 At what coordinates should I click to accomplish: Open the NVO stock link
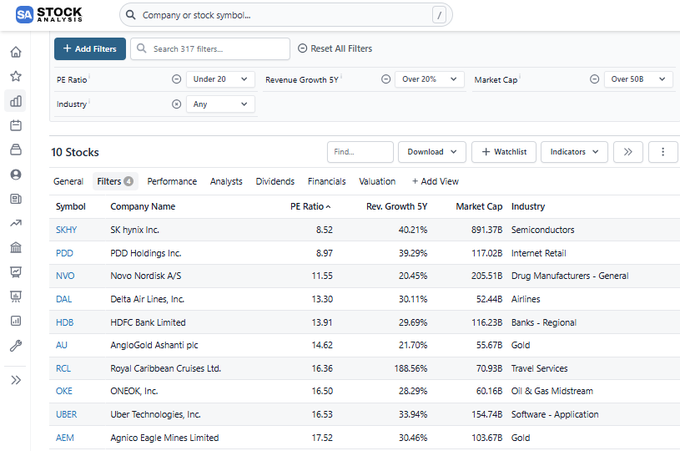pyautogui.click(x=65, y=276)
